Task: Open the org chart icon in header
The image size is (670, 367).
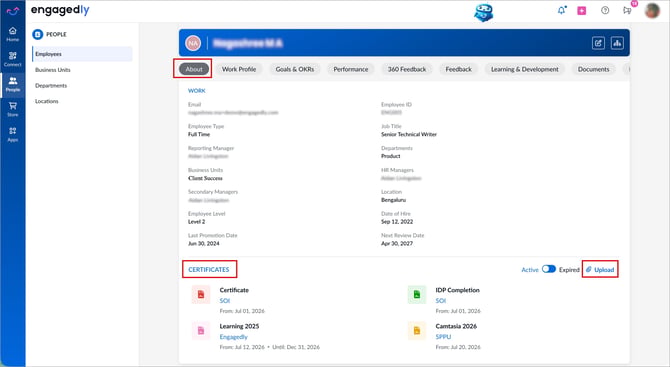Action: click(x=617, y=43)
